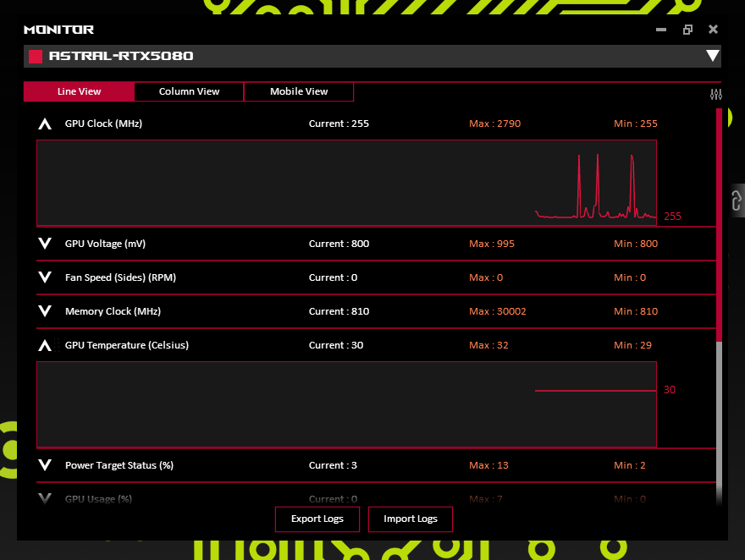Click the link chain icon on right edge

click(737, 200)
